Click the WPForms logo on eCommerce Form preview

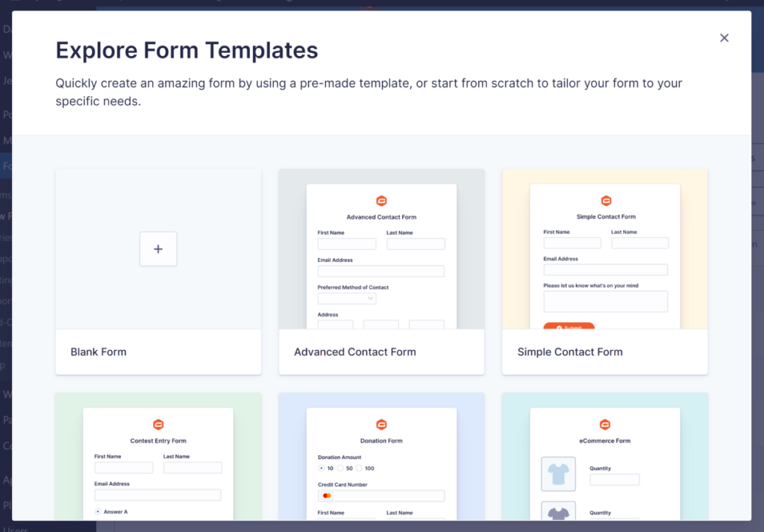click(605, 425)
